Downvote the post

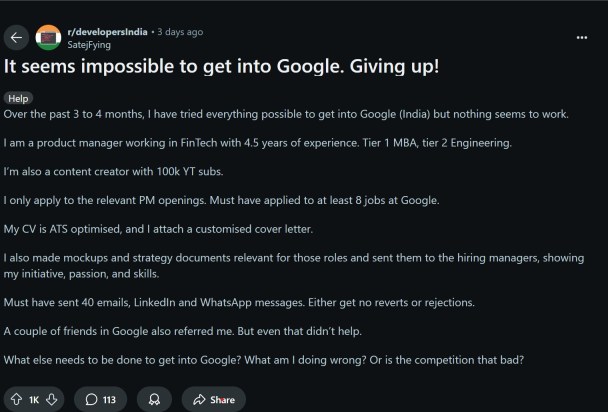tap(53, 400)
